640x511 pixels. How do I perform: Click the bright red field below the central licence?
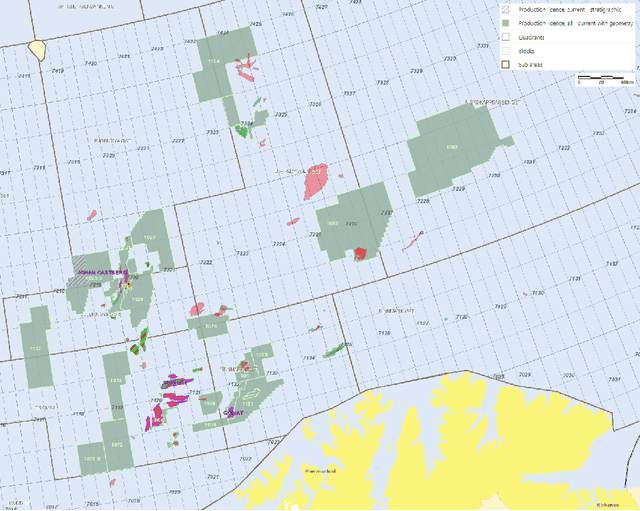coord(360,253)
